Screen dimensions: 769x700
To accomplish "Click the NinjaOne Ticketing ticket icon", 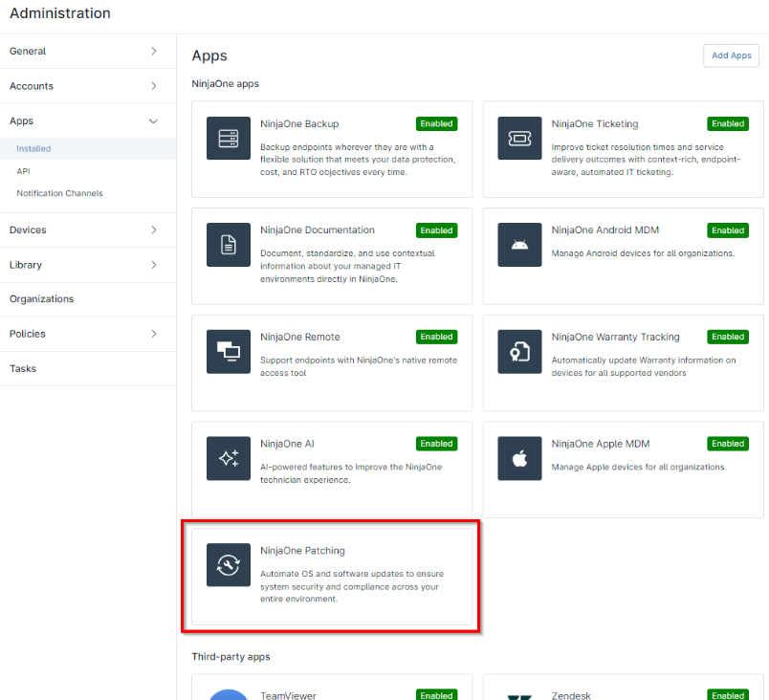I will 519,139.
